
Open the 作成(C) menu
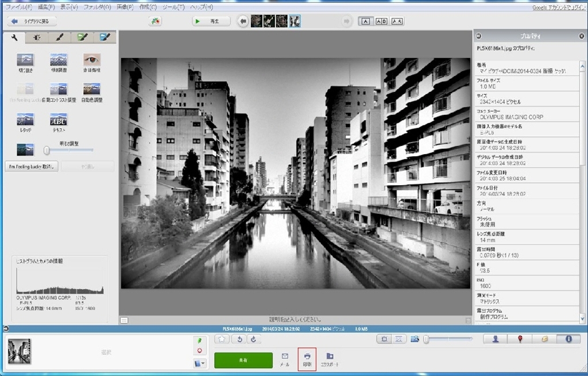[x=148, y=7]
